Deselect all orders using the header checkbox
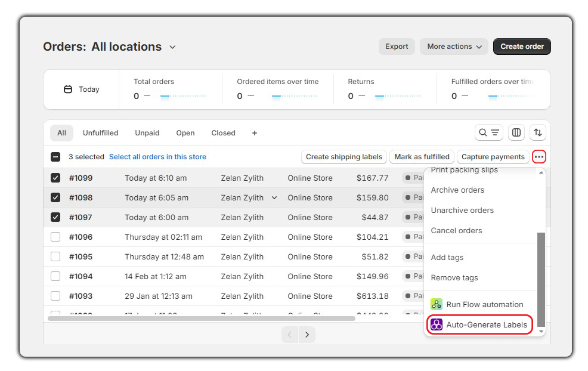This screenshot has height=371, width=588. [x=55, y=157]
